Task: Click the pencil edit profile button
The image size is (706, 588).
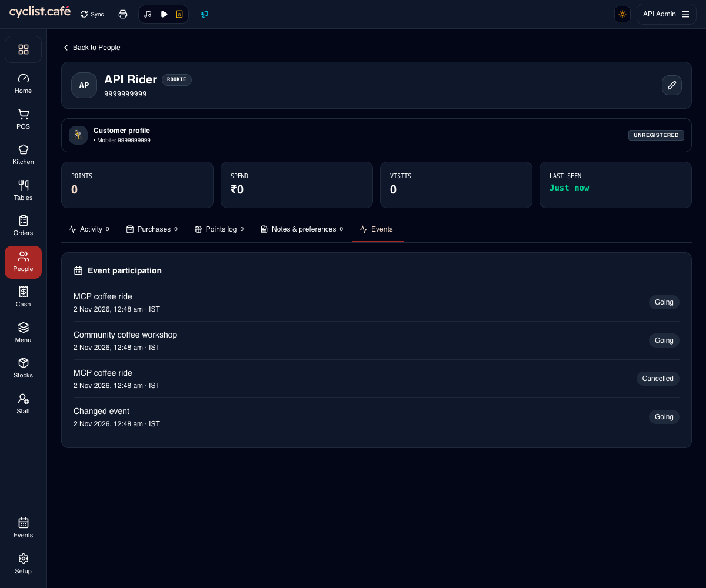Action: [672, 85]
